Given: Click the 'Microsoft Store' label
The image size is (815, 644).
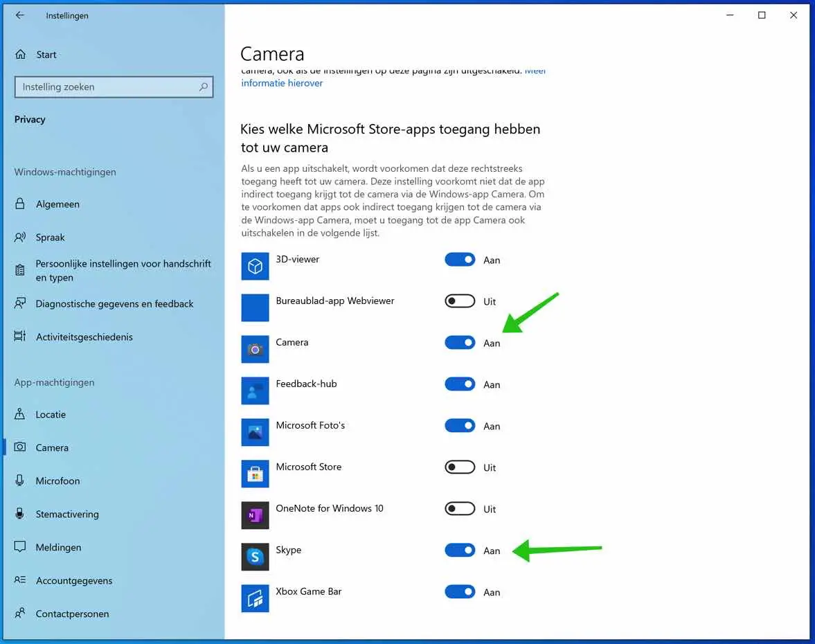Looking at the screenshot, I should click(x=308, y=467).
